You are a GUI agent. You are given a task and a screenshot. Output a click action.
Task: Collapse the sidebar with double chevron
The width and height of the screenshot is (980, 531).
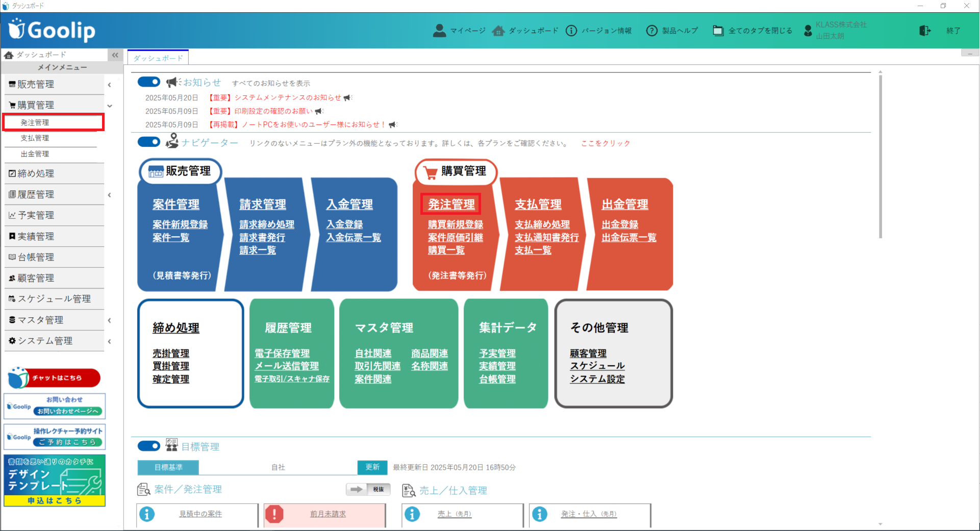(115, 55)
